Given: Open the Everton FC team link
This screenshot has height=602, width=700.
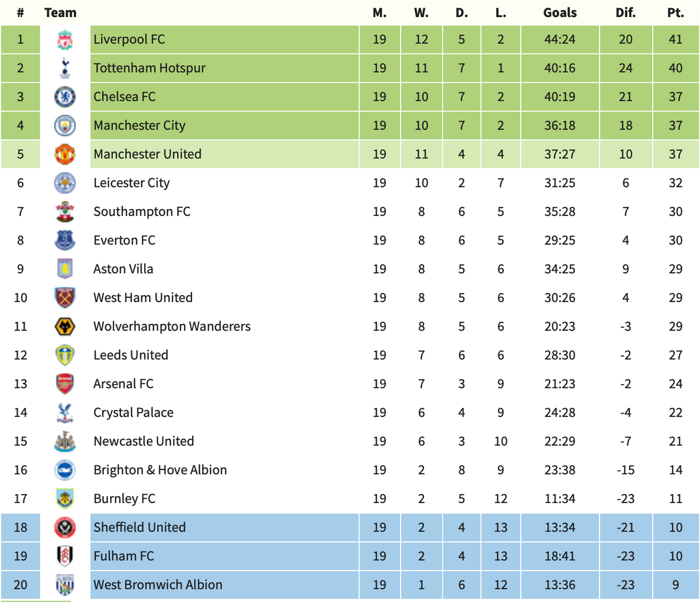Looking at the screenshot, I should coord(124,241).
